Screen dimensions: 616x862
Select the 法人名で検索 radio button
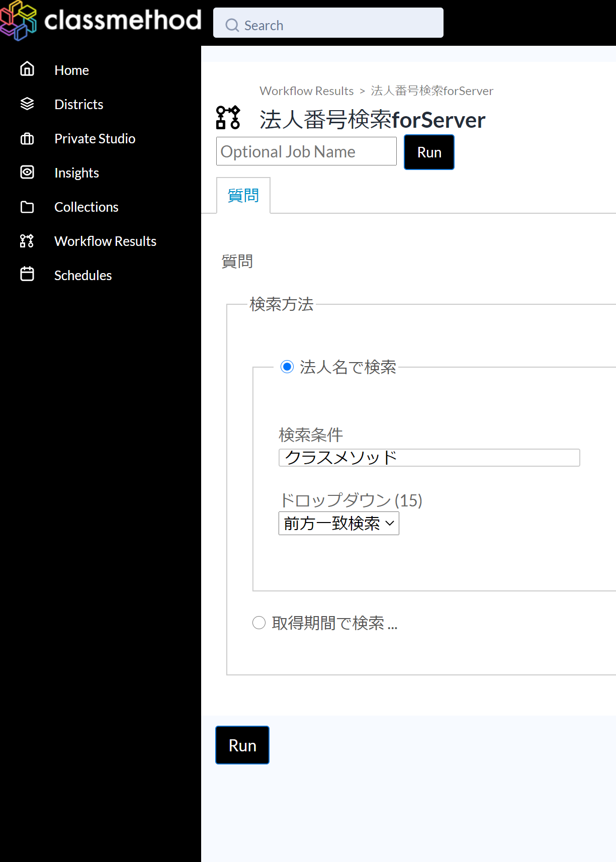pyautogui.click(x=287, y=367)
